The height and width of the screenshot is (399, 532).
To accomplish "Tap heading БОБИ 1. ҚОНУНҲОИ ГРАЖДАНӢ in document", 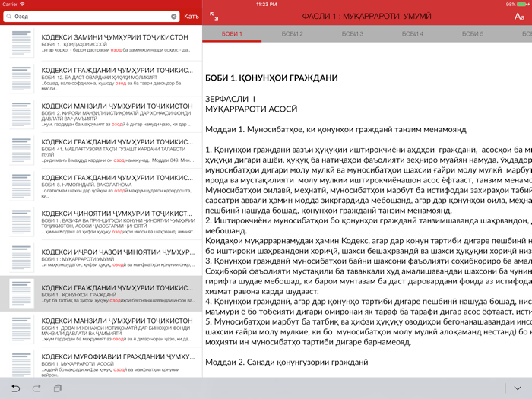I will coord(271,78).
